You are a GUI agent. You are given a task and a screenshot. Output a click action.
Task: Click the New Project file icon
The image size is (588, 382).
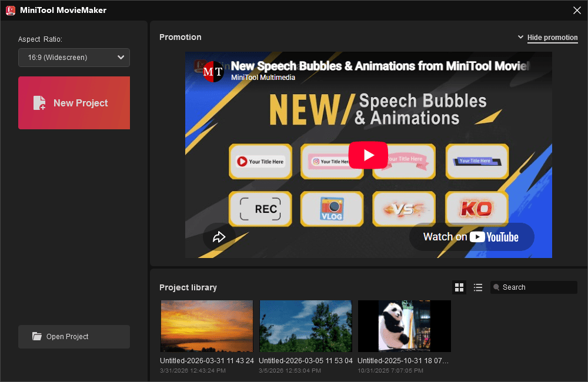(39, 103)
